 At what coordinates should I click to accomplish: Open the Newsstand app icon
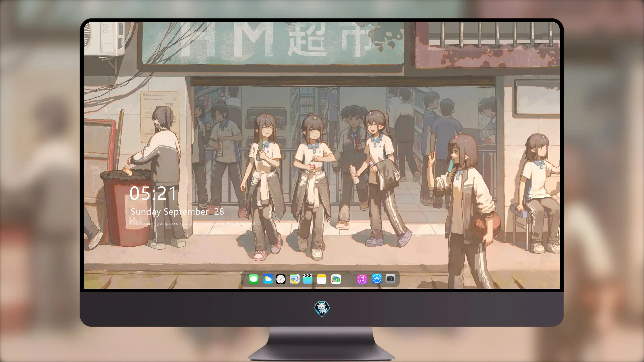click(336, 279)
